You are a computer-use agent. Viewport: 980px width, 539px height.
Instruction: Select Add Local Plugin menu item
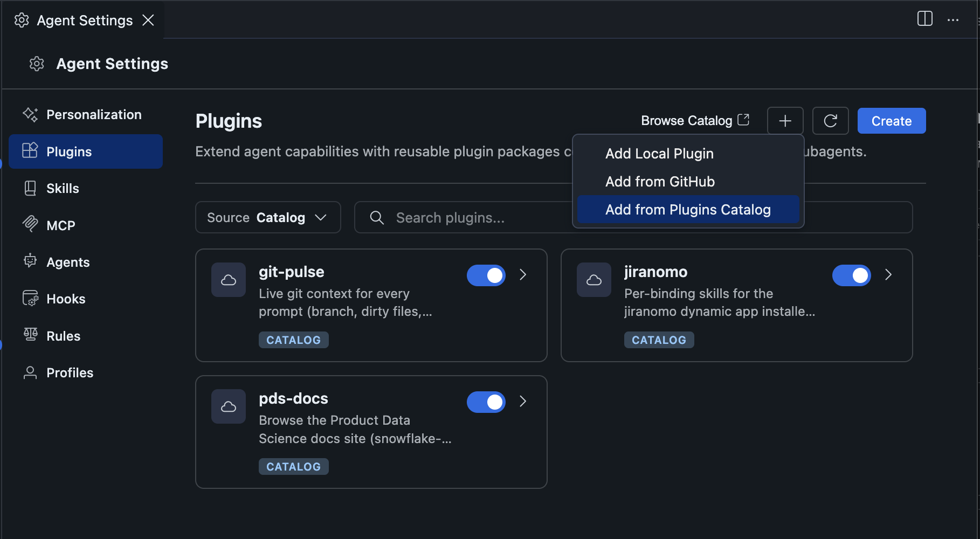[x=688, y=154]
